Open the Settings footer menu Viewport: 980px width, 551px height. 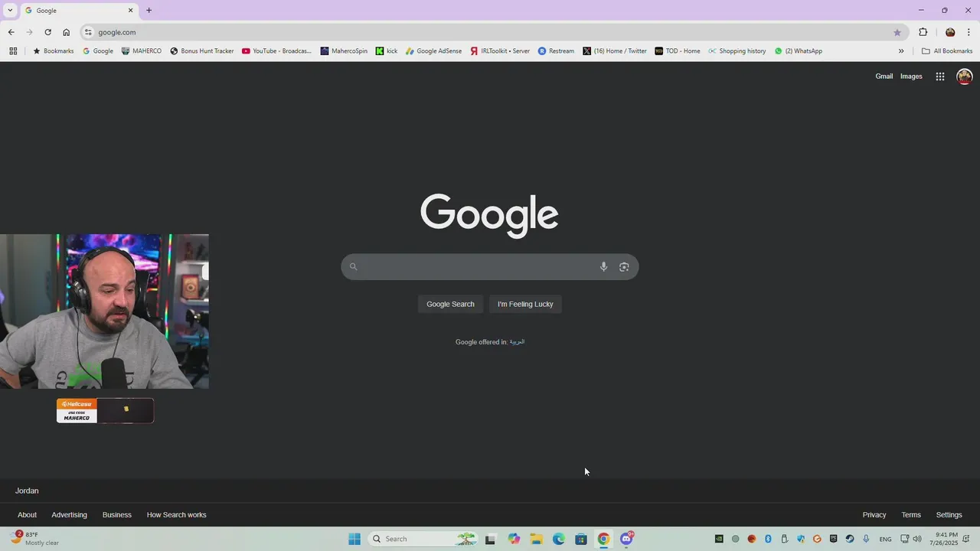pyautogui.click(x=949, y=515)
